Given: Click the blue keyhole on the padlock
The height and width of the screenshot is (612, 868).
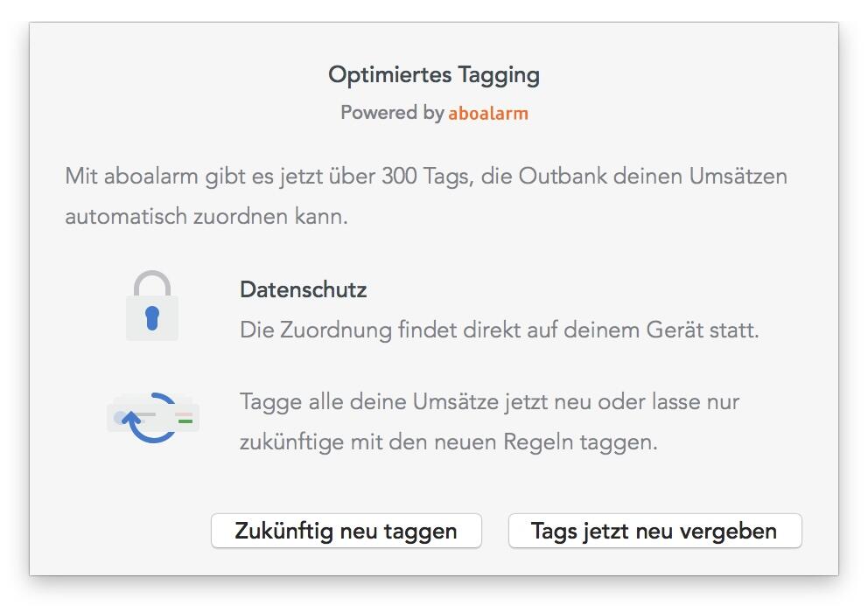Looking at the screenshot, I should click(152, 318).
